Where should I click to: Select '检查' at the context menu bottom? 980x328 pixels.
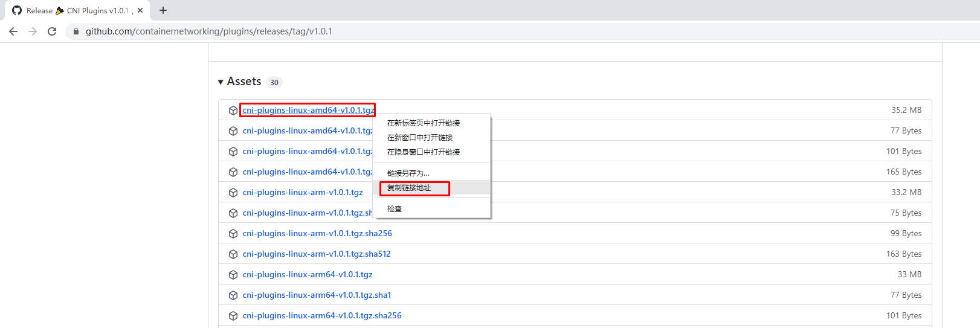click(395, 209)
